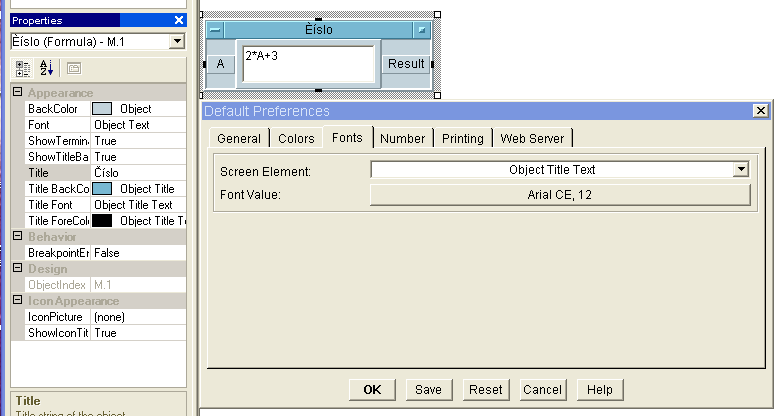The image size is (782, 416).
Task: Click the formula expression field 2*A+3
Action: click(308, 63)
